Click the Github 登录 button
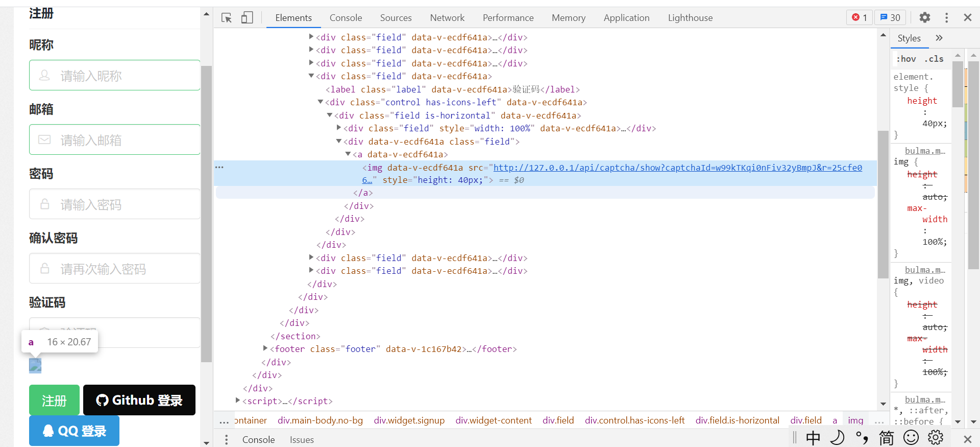This screenshot has height=447, width=980. (139, 400)
